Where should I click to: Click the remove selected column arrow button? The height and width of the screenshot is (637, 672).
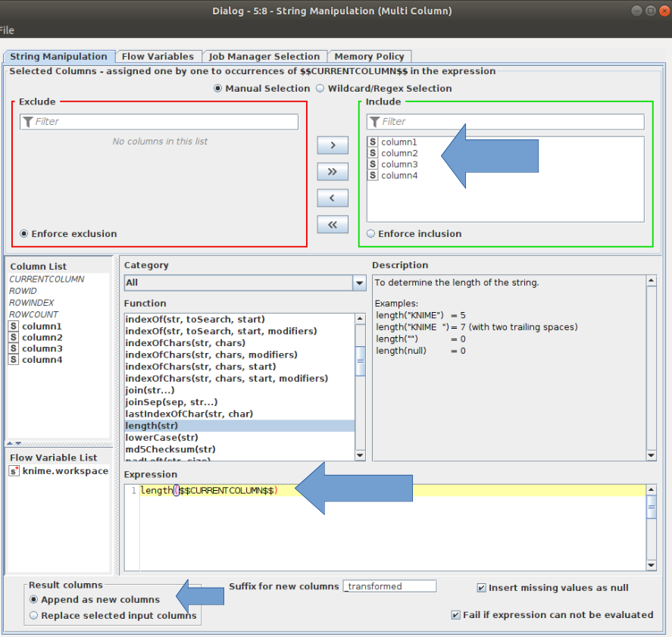pyautogui.click(x=332, y=198)
